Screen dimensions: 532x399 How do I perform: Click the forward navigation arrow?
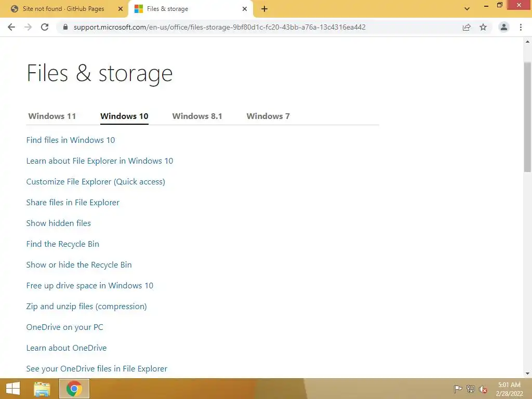(x=28, y=27)
